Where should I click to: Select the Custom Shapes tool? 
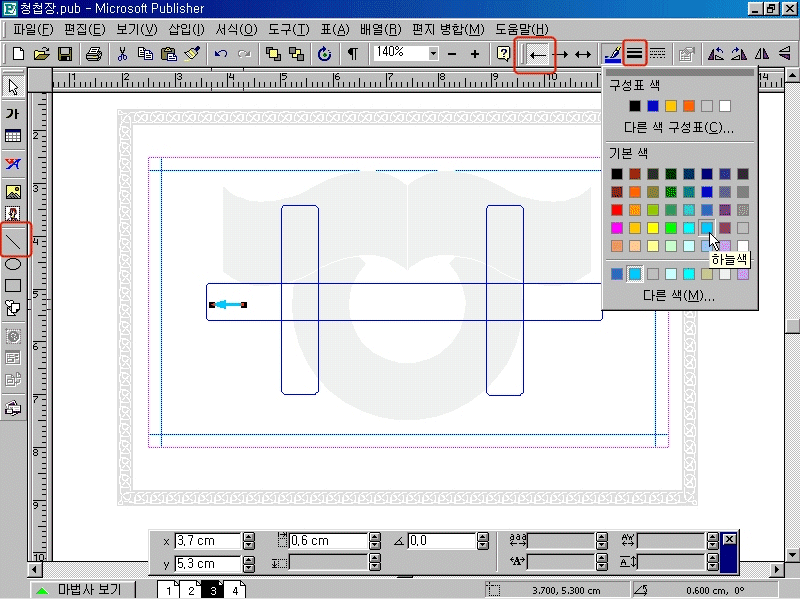point(13,308)
